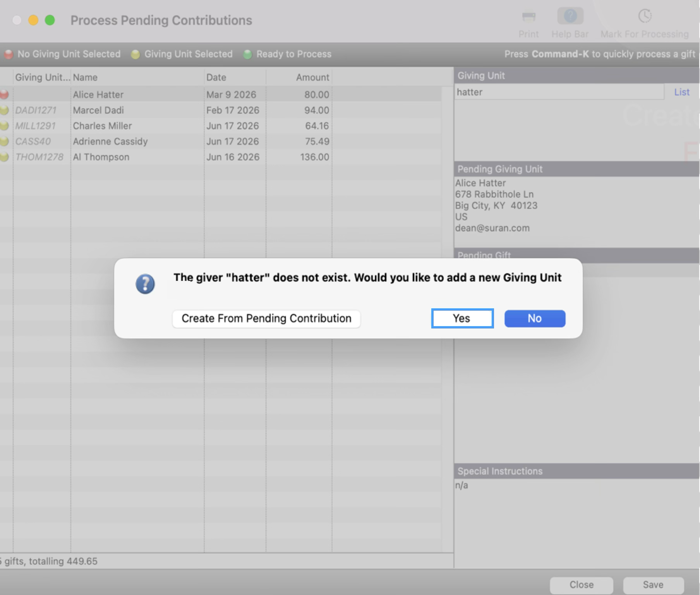Click yellow status dot on Adrienne Cassidy row
The image size is (700, 595).
tap(4, 141)
